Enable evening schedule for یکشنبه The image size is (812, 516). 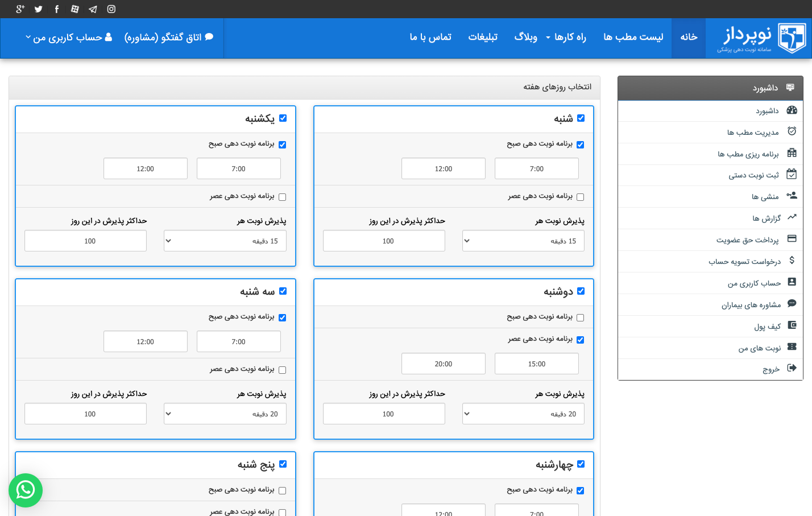click(x=283, y=197)
